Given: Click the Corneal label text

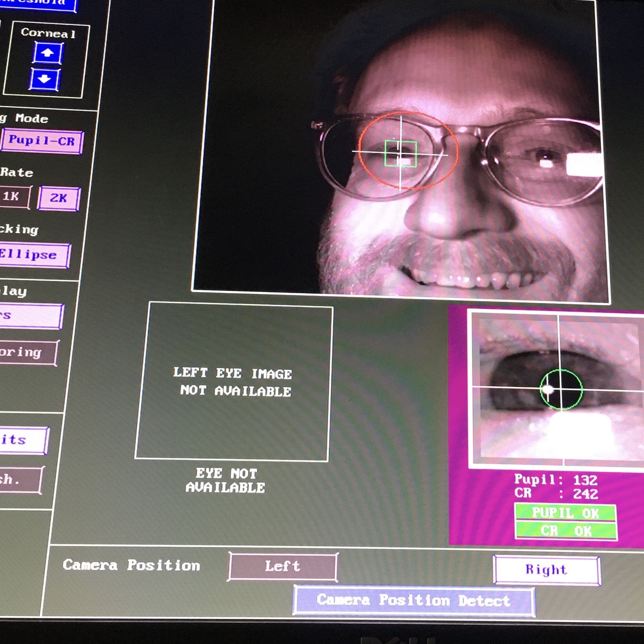Looking at the screenshot, I should (x=48, y=33).
